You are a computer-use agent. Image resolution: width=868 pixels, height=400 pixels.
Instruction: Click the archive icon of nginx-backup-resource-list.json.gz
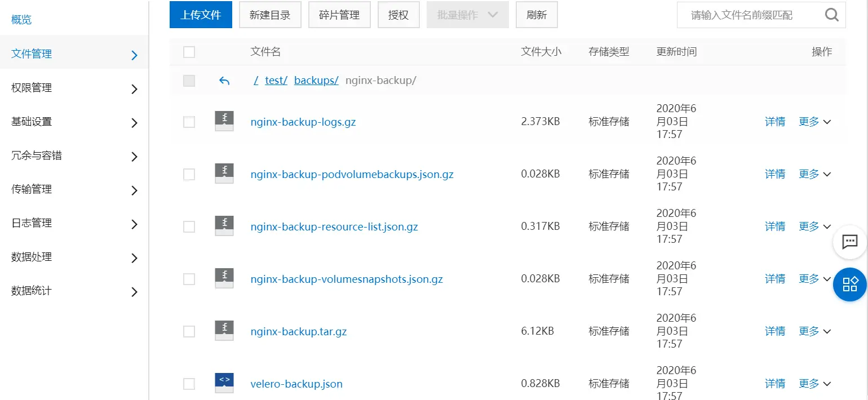point(224,226)
